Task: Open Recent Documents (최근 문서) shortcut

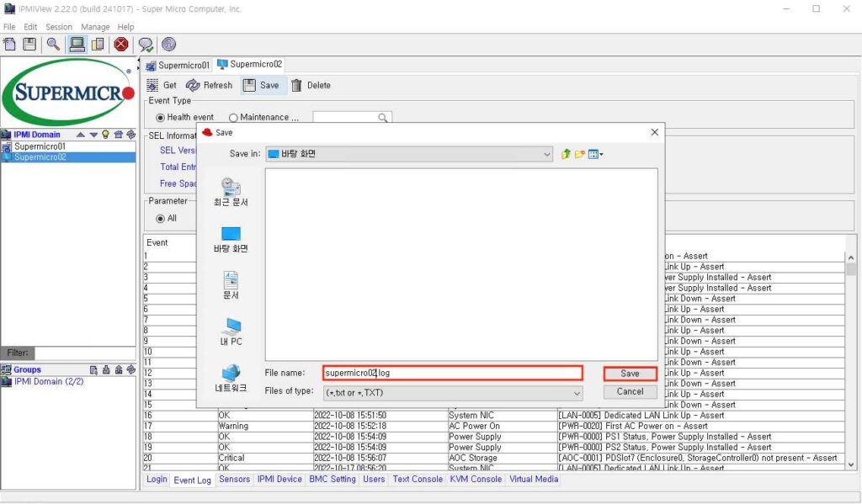Action: 231,193
